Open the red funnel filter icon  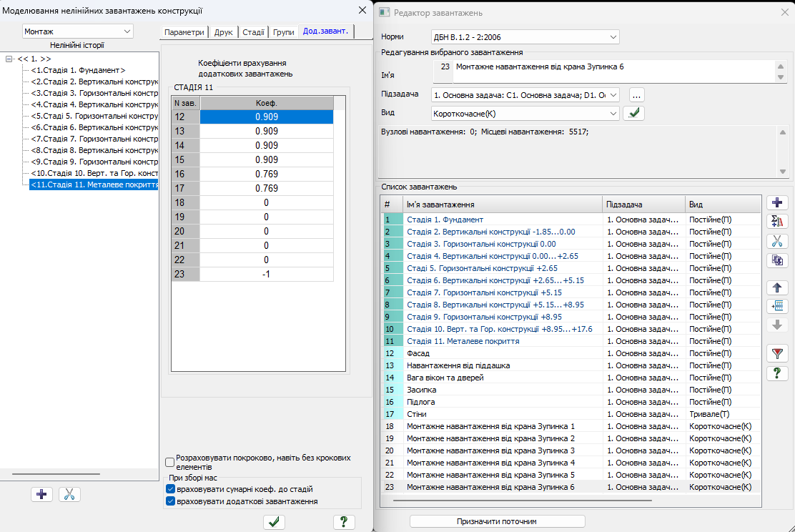tap(776, 353)
